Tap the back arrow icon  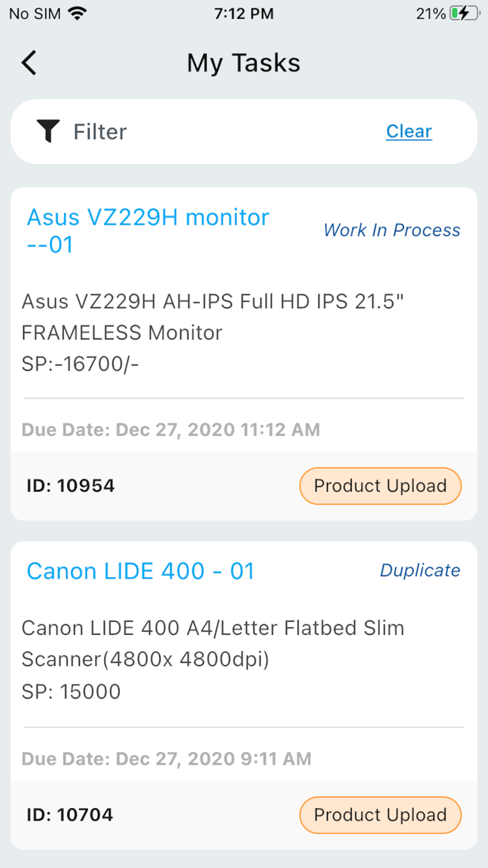(29, 63)
